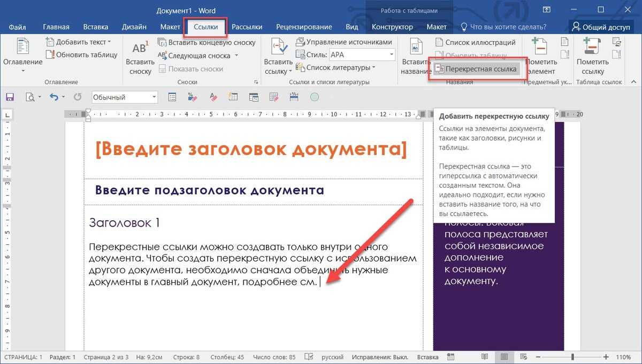The width and height of the screenshot is (642, 364).
Task: Click the zoom in plus button
Action: tap(606, 357)
